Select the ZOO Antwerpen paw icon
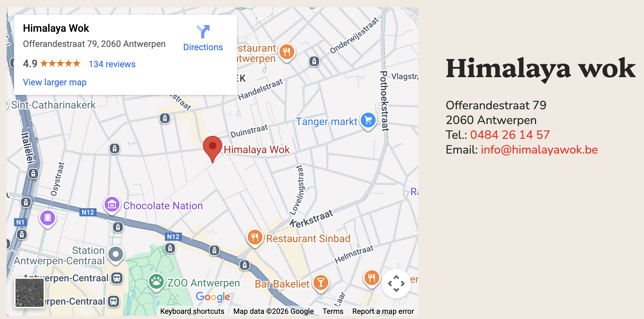This screenshot has height=319, width=644. 156,282
